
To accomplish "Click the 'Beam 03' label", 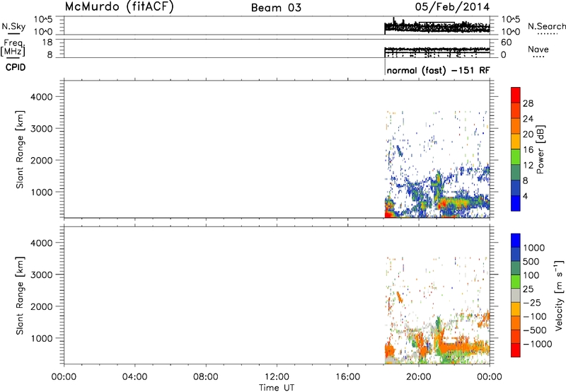I will click(276, 8).
